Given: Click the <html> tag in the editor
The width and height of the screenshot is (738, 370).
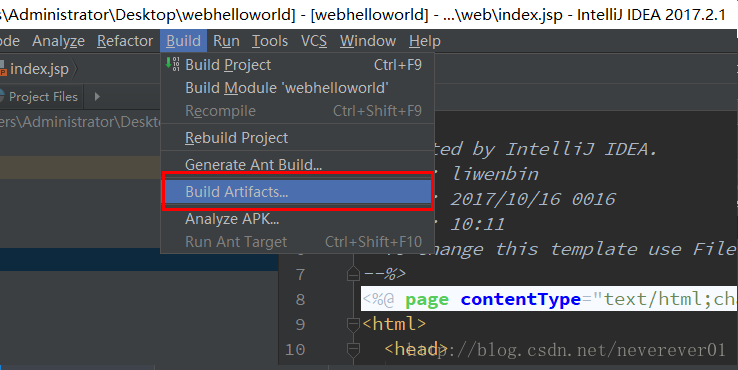Looking at the screenshot, I should [x=394, y=324].
